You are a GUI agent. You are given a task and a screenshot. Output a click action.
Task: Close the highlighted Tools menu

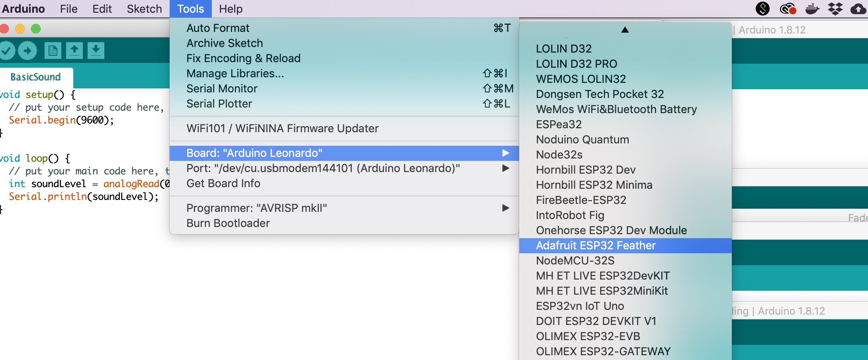coord(191,9)
